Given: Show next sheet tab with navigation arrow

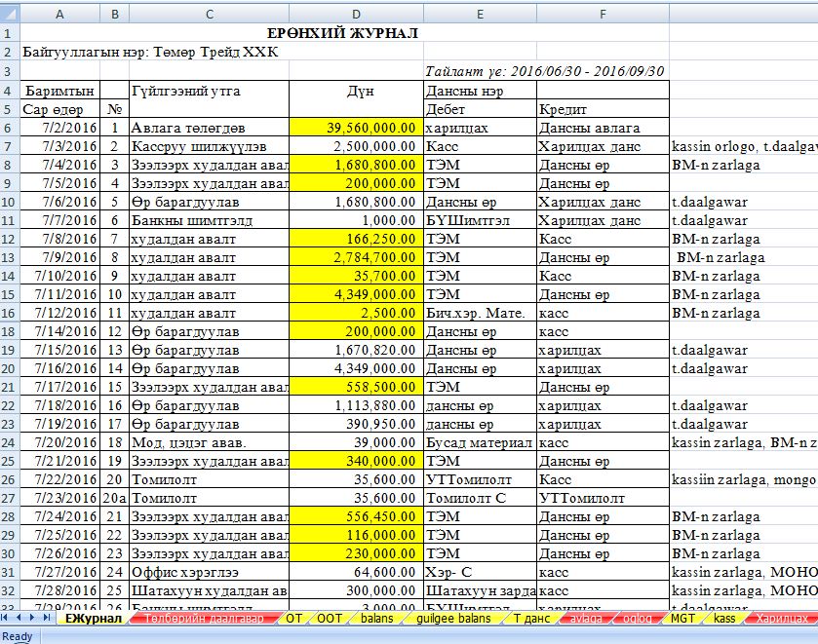Looking at the screenshot, I should click(x=32, y=618).
